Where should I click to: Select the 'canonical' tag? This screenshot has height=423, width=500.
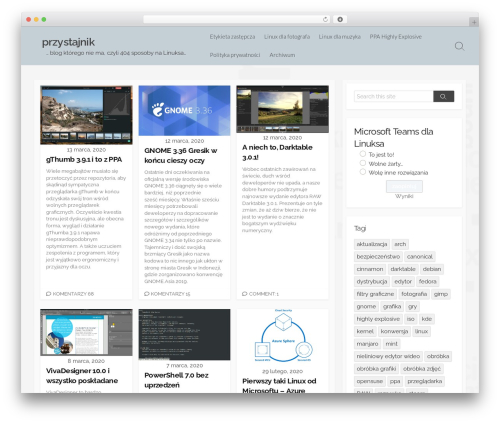tap(420, 256)
